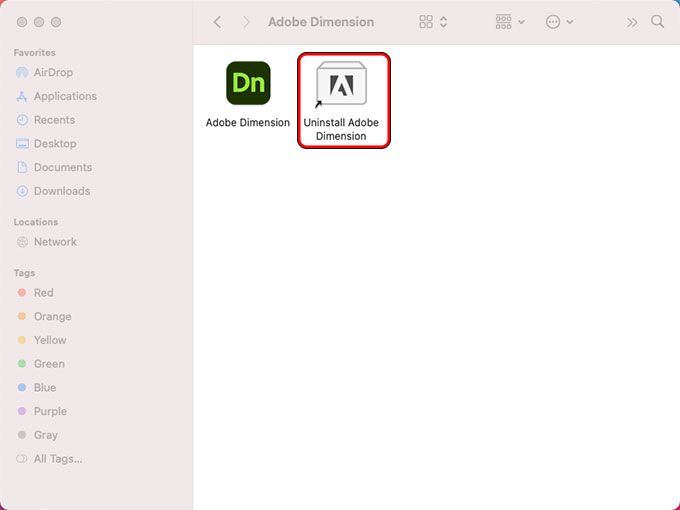Select the Gray tag label
680x510 pixels.
pos(46,435)
